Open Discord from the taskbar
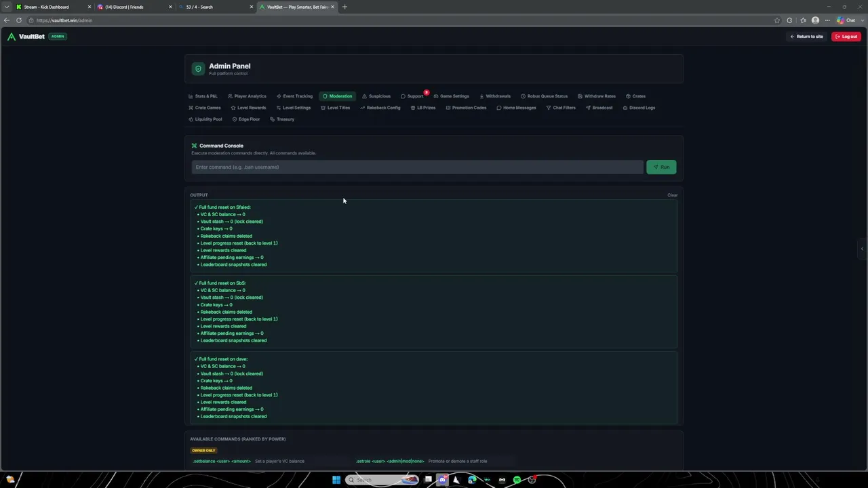868x488 pixels. (x=442, y=480)
